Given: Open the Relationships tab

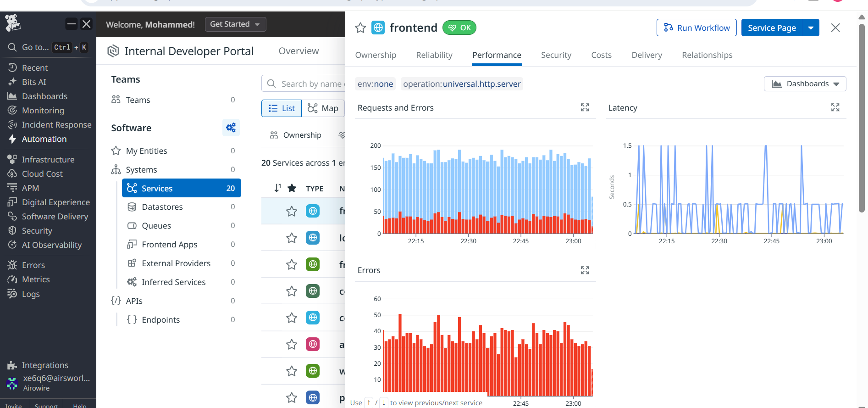Looking at the screenshot, I should pos(707,55).
